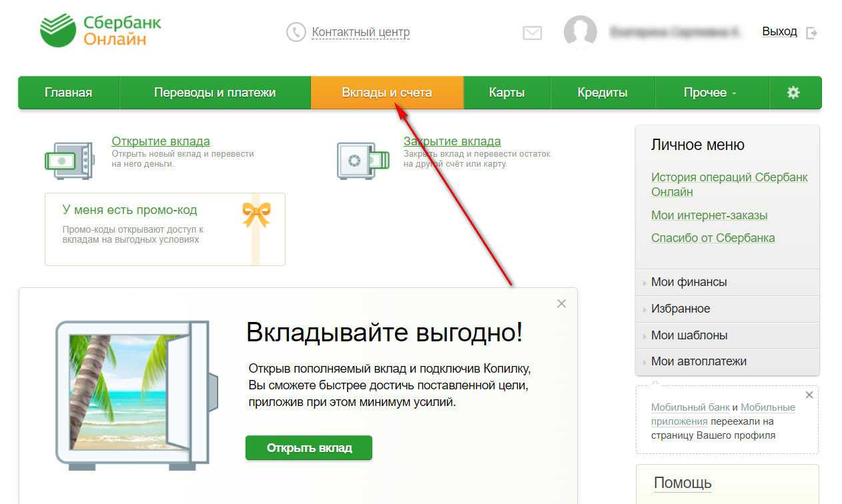Click the blurred user name text
Image resolution: width=842 pixels, height=504 pixels.
tap(675, 31)
